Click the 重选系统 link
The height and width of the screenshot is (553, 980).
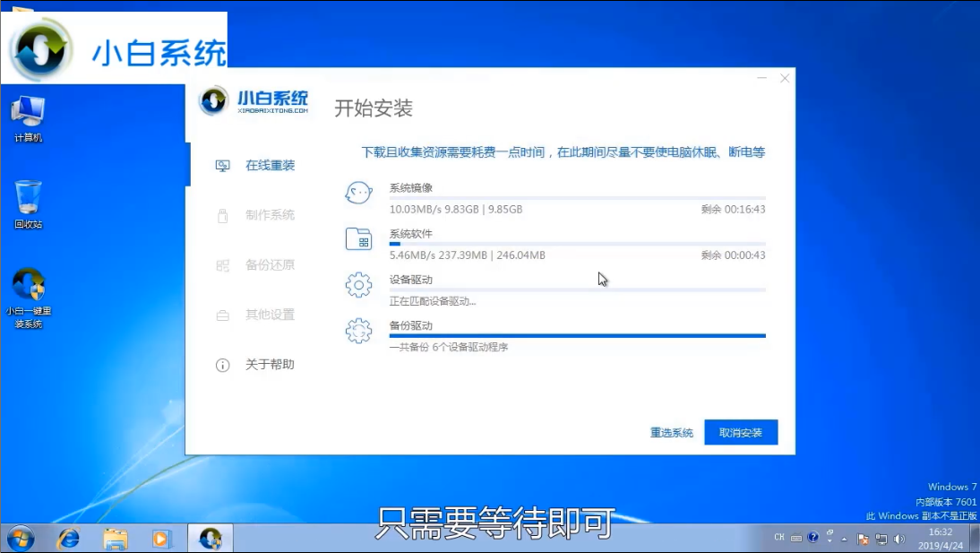(673, 431)
